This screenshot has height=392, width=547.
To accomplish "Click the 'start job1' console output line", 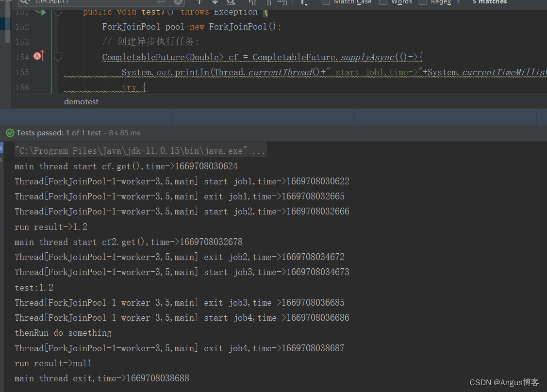I will pyautogui.click(x=182, y=181).
